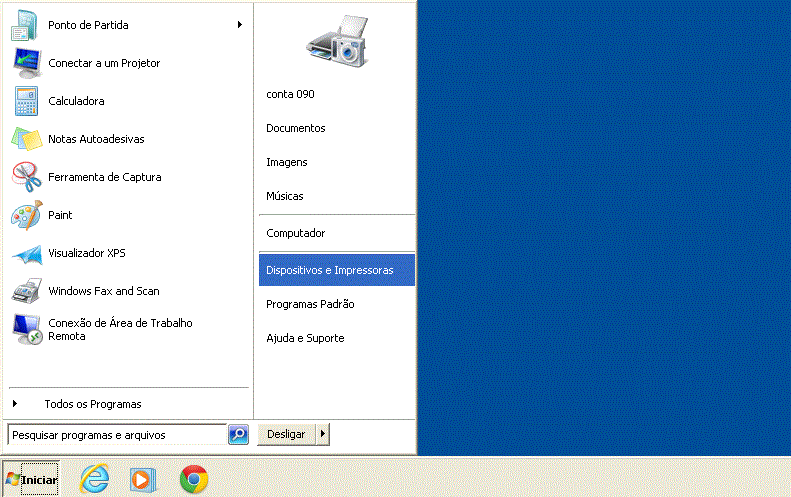Click the Notas Autoadesivas label
Screen dimensions: 791x497
(x=96, y=139)
